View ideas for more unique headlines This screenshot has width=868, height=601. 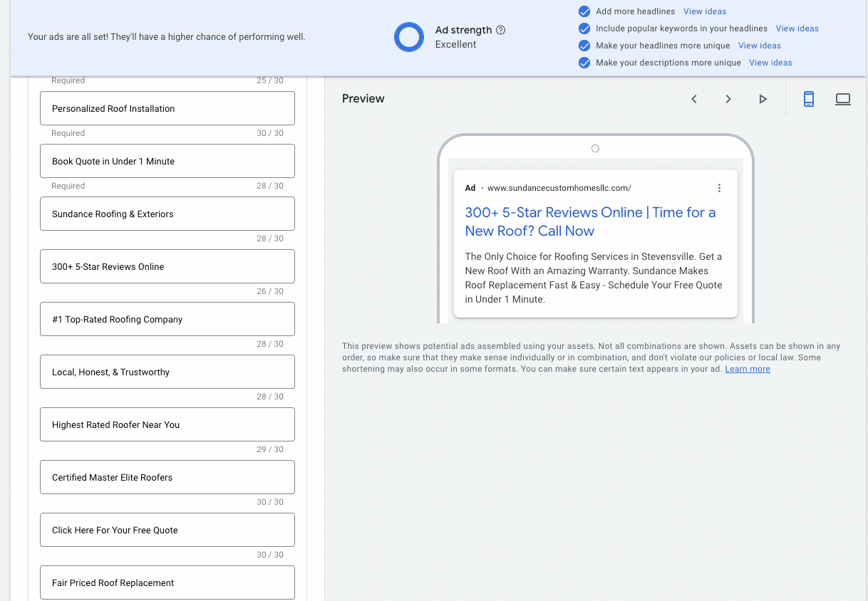(759, 46)
